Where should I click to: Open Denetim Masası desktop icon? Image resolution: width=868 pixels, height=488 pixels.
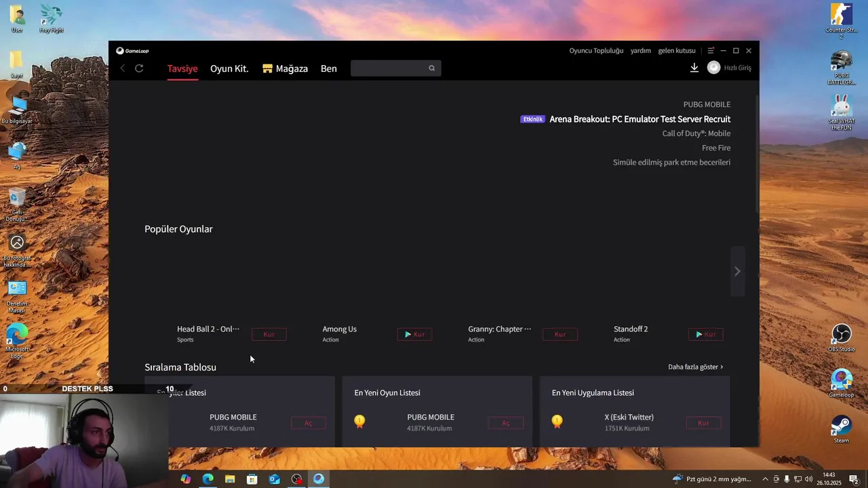(17, 296)
